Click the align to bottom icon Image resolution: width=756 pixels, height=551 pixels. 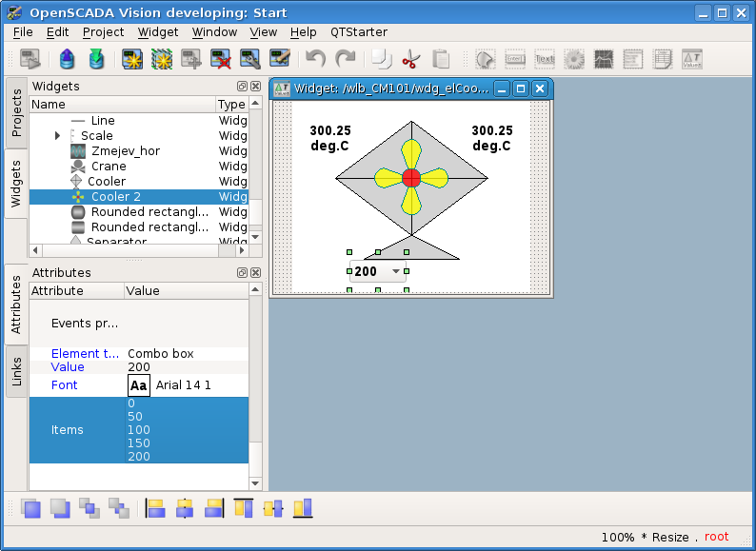coord(303,508)
